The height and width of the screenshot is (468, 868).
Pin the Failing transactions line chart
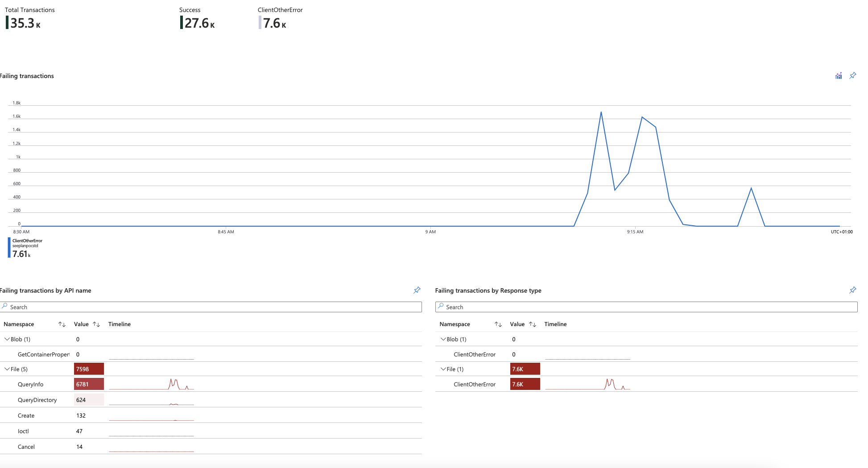point(852,76)
